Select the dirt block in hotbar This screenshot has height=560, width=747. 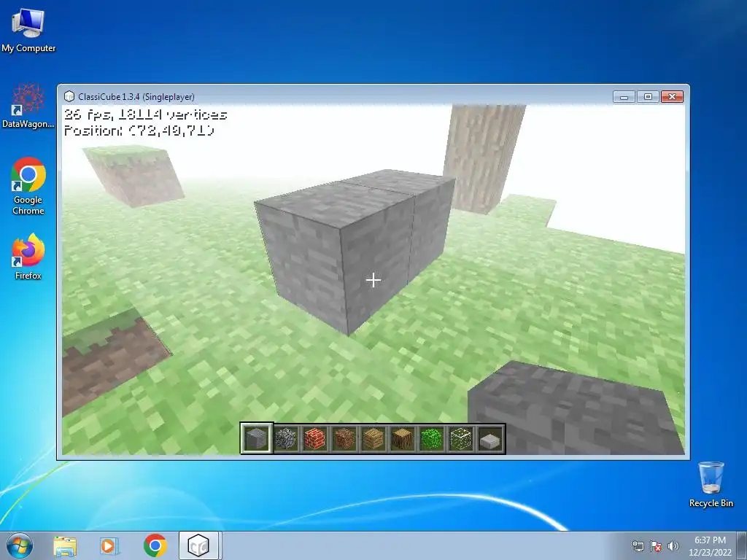[344, 438]
